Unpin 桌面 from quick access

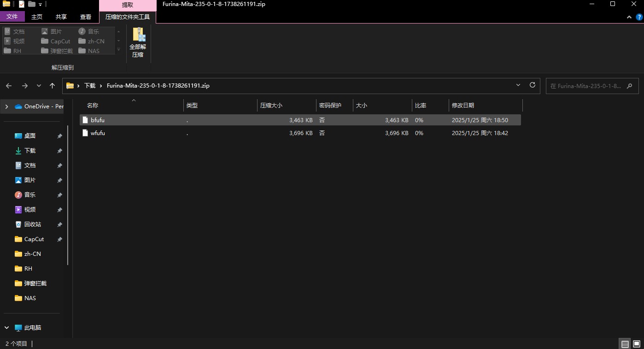coord(59,136)
